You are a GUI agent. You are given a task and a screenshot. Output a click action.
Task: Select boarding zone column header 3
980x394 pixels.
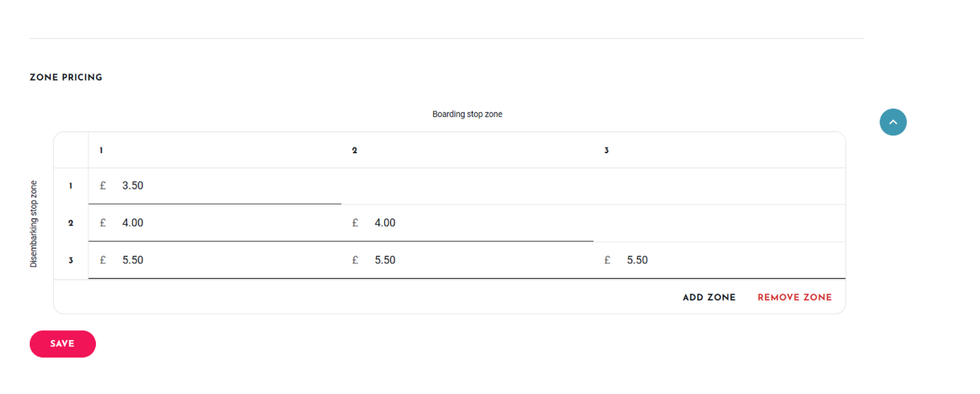click(606, 151)
